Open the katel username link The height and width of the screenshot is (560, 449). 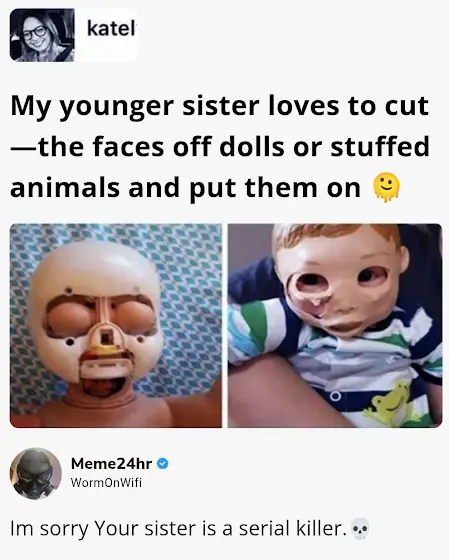tap(111, 29)
